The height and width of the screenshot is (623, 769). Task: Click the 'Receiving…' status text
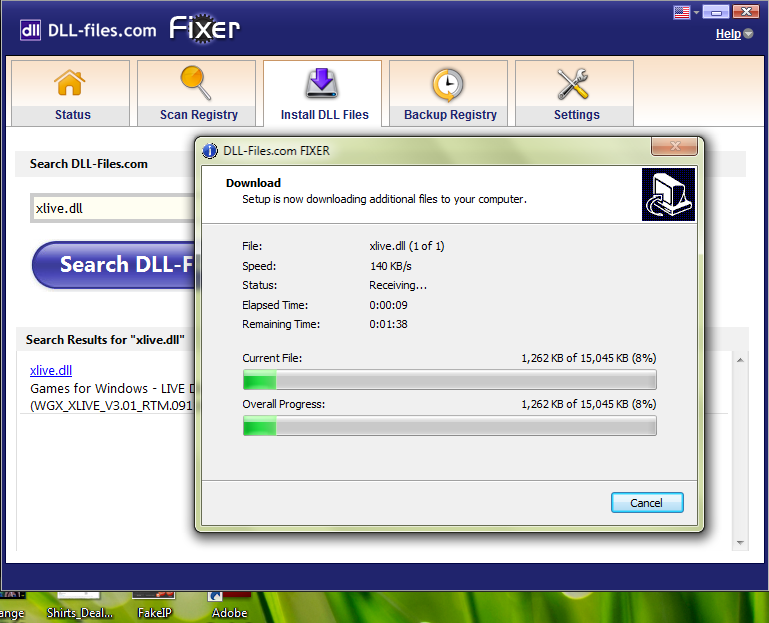pos(398,286)
